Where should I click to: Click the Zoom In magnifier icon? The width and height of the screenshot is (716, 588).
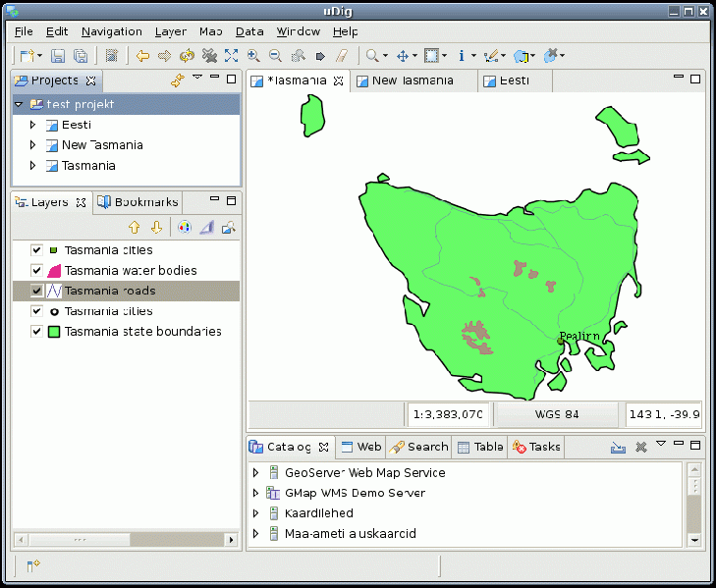[x=253, y=56]
